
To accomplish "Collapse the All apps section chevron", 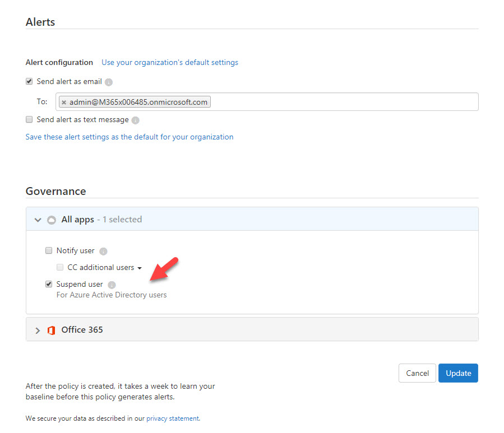I will tap(38, 220).
